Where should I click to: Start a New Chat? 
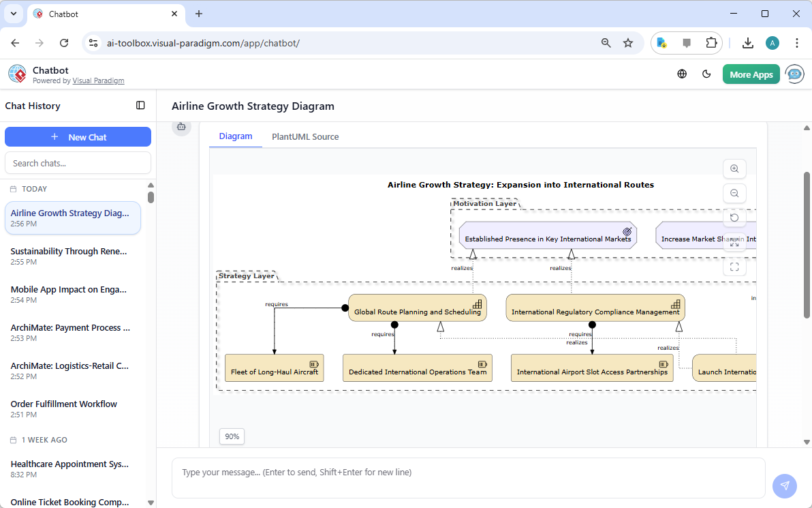[78, 136]
